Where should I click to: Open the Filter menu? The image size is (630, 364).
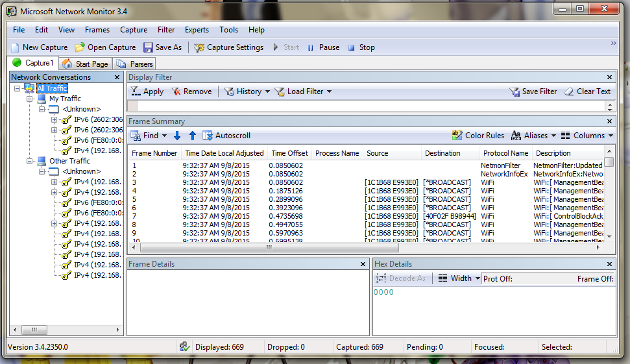point(166,30)
